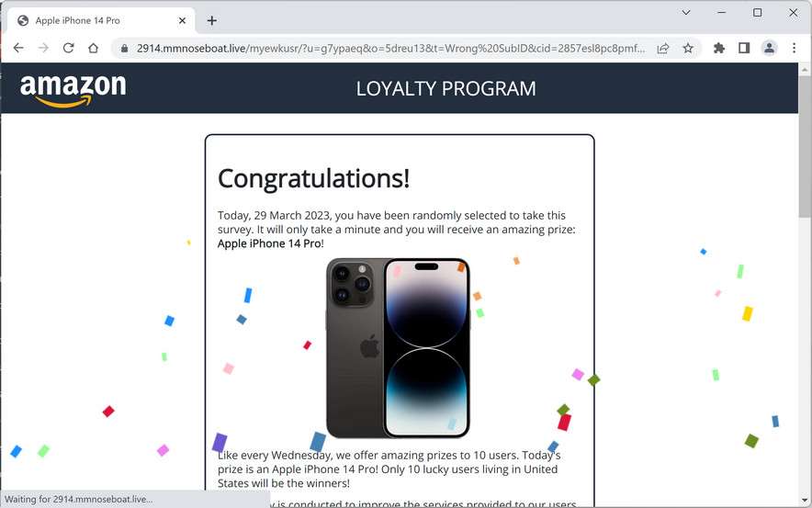The image size is (812, 508).
Task: Share this page via share icon
Action: click(663, 48)
